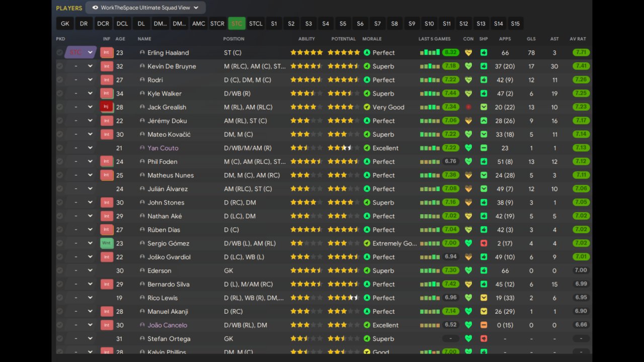Viewport: 644px width, 362px height.
Task: Click the morale icon next to Jack Grealish's Very Good
Action: point(367,107)
